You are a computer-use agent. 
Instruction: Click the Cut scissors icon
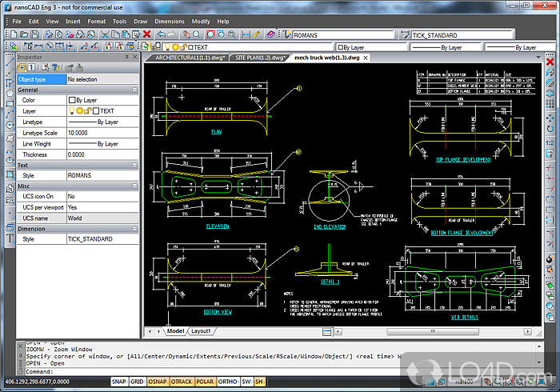point(105,34)
